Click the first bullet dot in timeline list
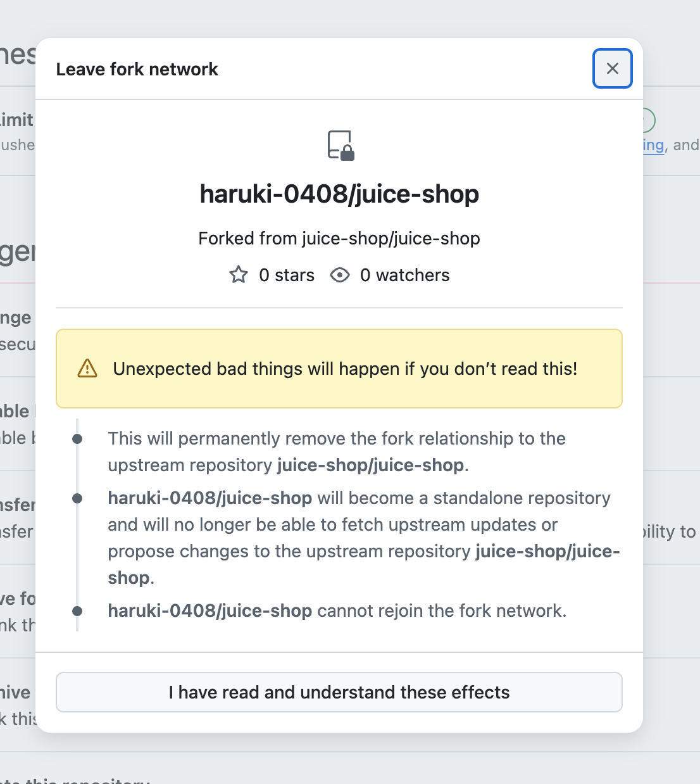700x784 pixels. (x=77, y=439)
